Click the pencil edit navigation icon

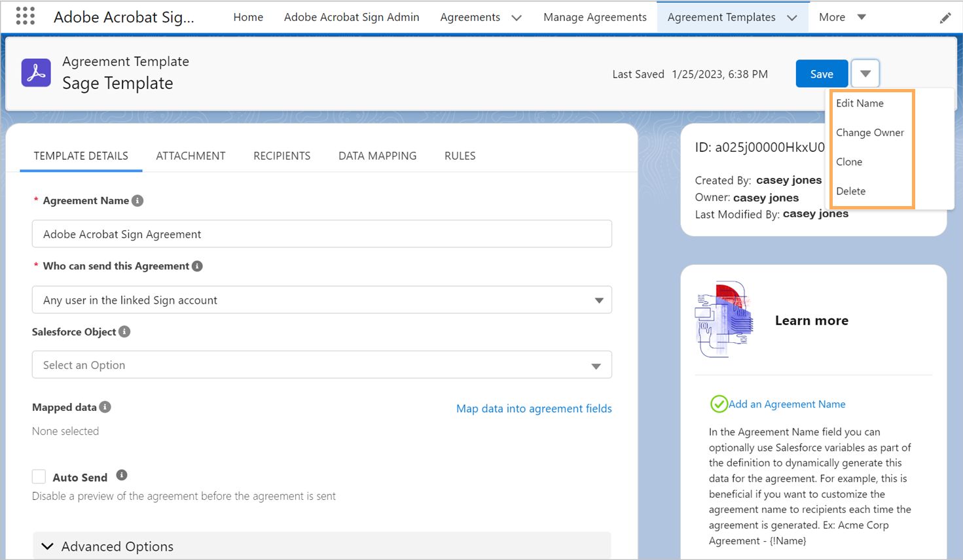945,18
